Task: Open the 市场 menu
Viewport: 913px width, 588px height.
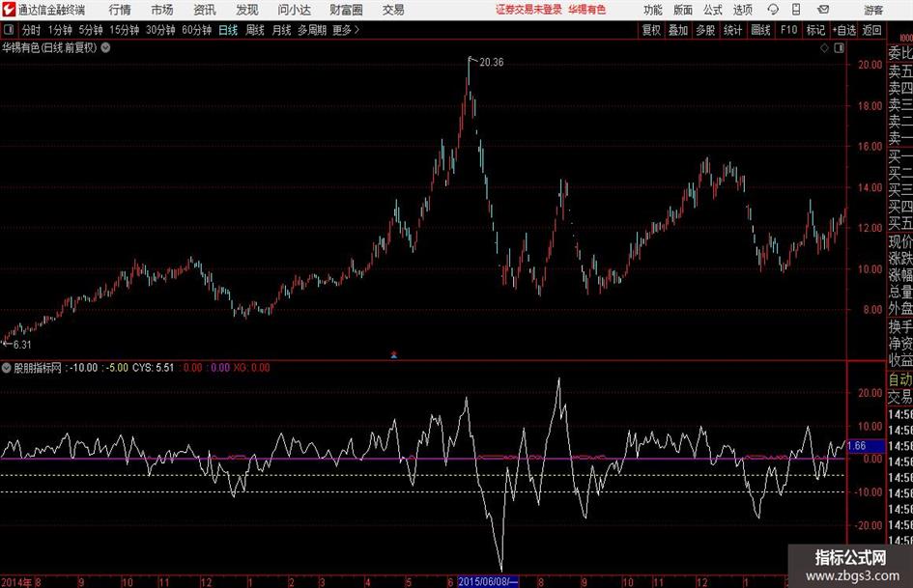Action: pyautogui.click(x=162, y=10)
